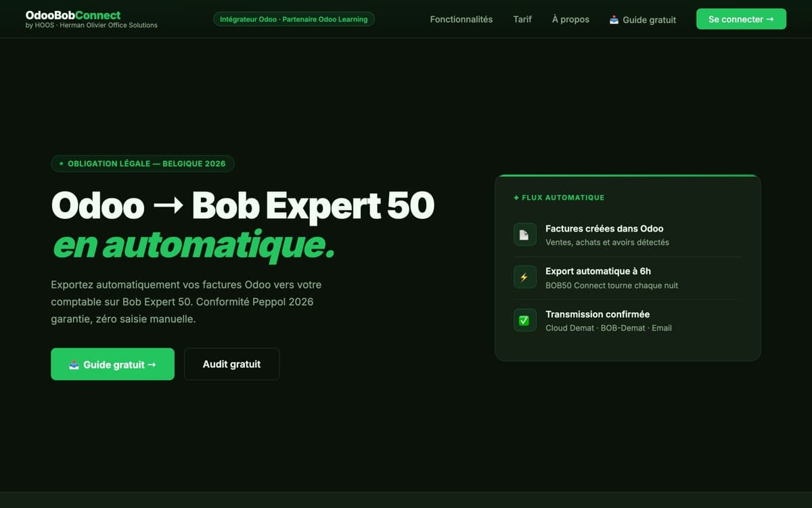Select the text Transmission confirmée
This screenshot has height=508, width=812.
(x=597, y=314)
